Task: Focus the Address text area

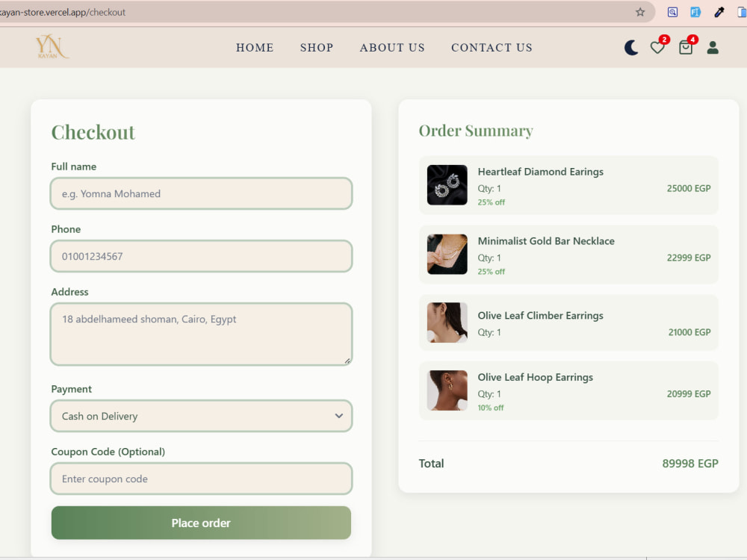Action: coord(201,335)
